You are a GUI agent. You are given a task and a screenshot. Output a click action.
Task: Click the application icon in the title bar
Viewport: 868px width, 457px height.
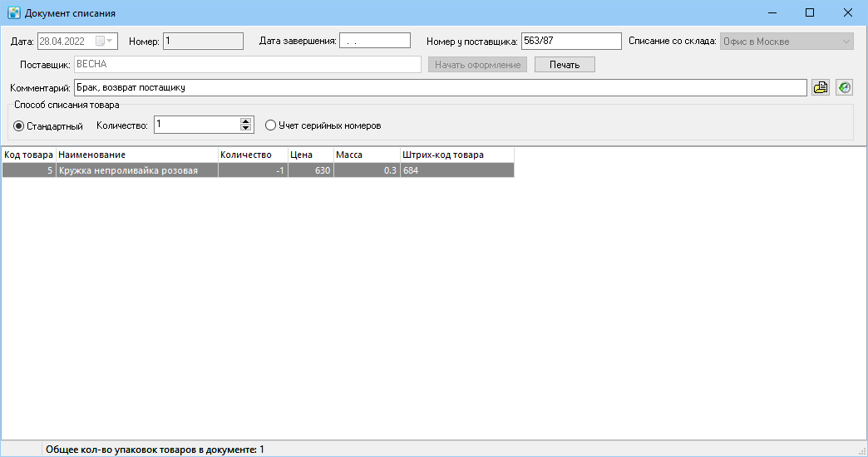[x=14, y=12]
